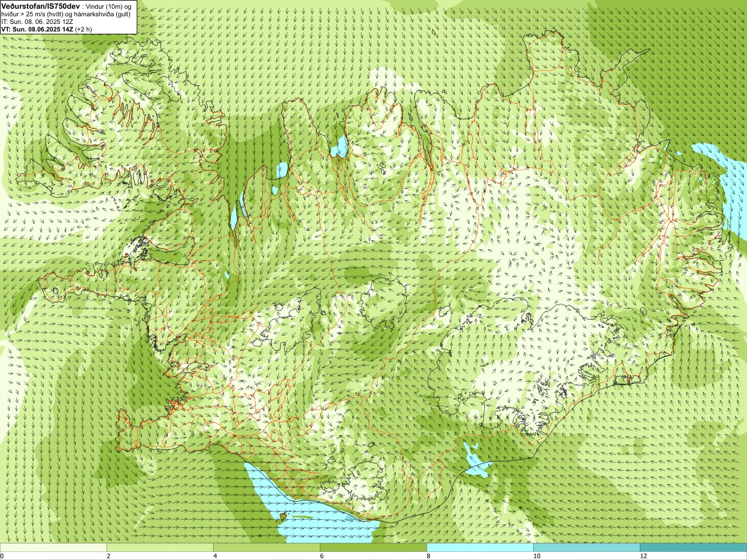Click the light cyan 8–10 m/s legend swatch

(x=480, y=548)
